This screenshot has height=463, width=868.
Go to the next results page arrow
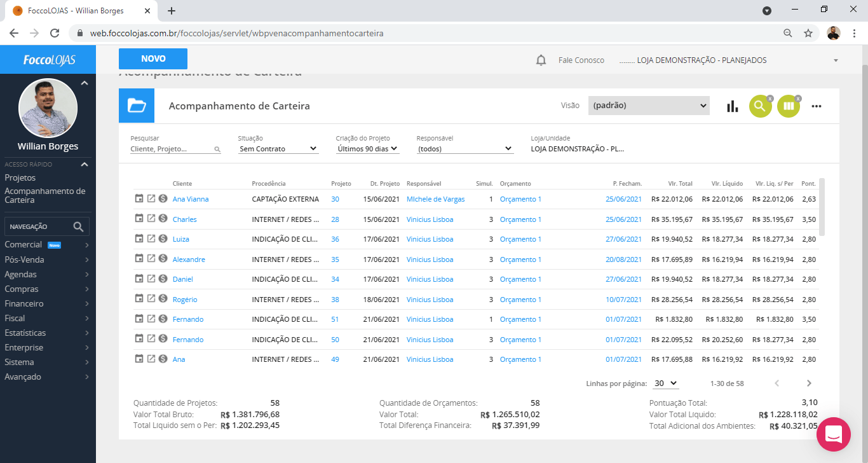[x=809, y=383]
